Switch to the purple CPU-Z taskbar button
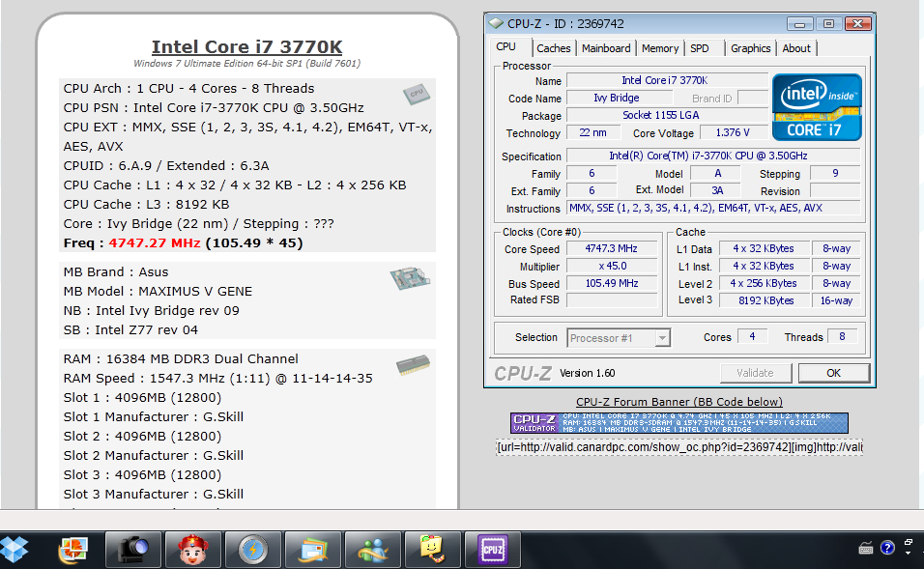 coord(493,550)
